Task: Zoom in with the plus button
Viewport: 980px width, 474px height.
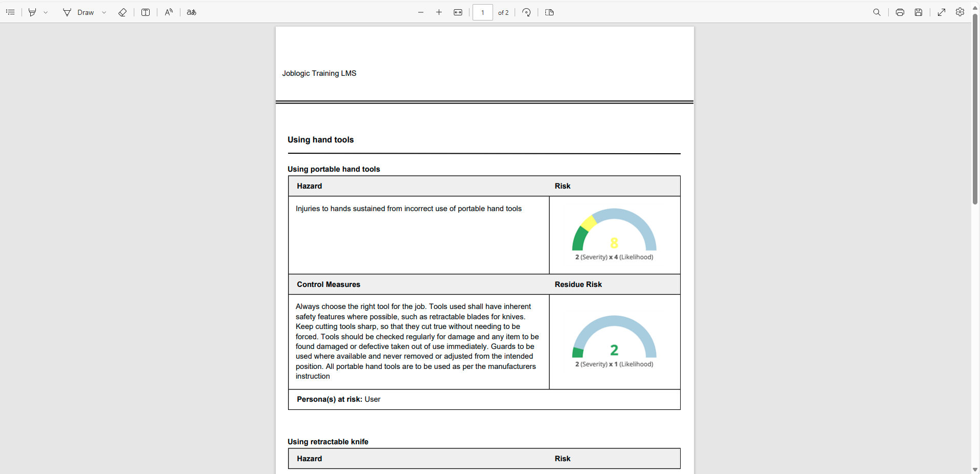Action: click(x=439, y=12)
